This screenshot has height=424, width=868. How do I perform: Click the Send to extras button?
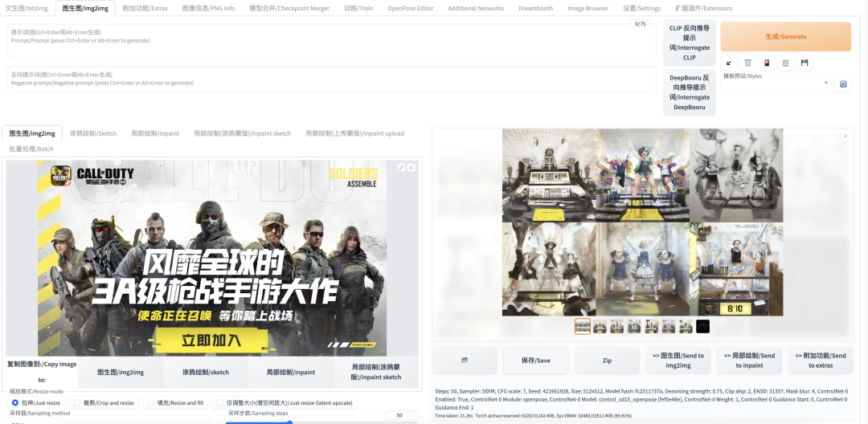coord(821,361)
